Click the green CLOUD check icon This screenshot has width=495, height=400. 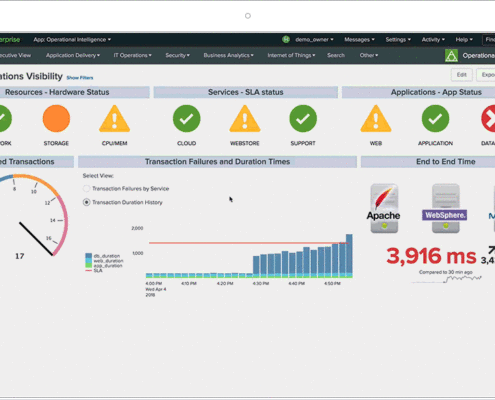tap(187, 119)
